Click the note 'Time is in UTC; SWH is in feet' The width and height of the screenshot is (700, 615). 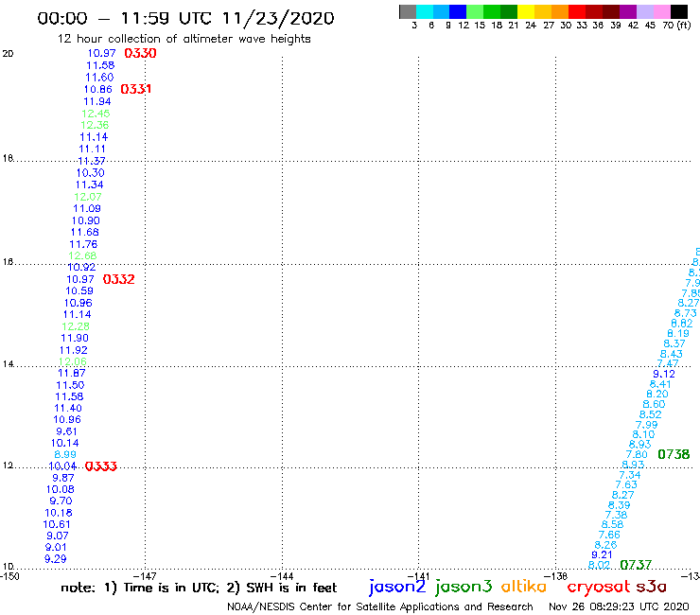199,588
